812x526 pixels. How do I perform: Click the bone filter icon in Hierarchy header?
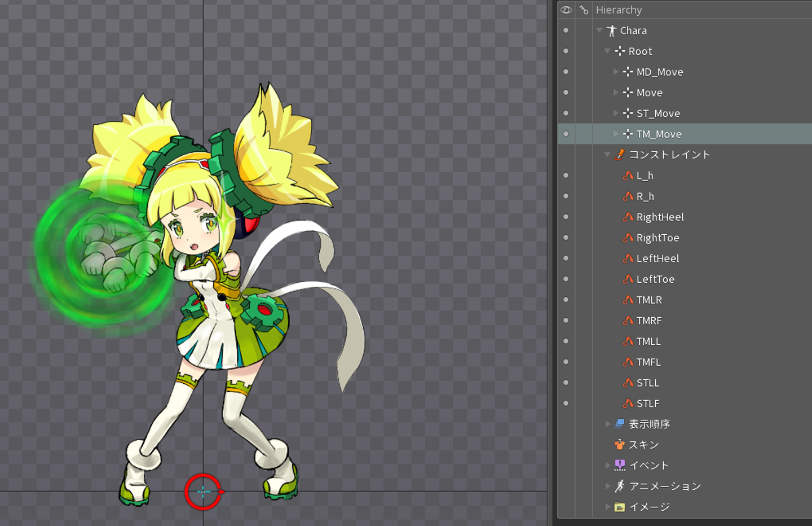point(584,10)
